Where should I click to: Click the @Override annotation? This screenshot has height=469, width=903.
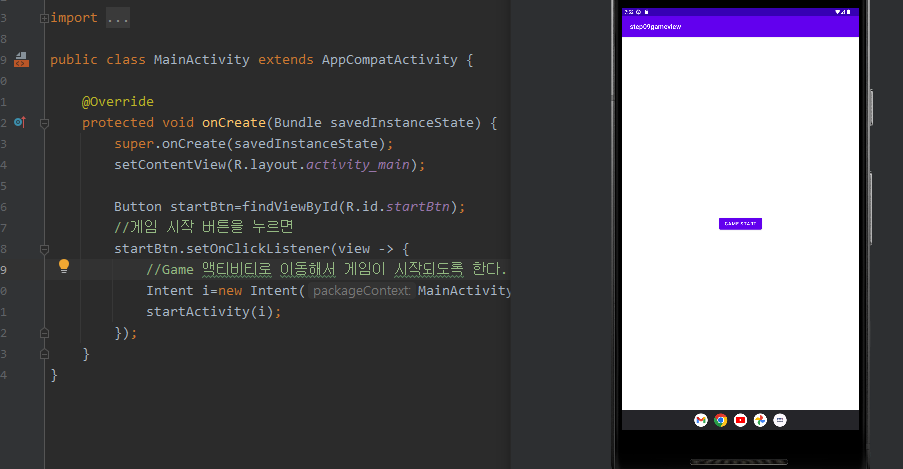[117, 101]
